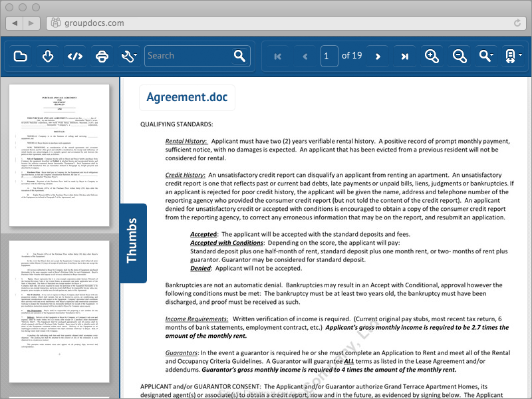
Task: Go to the previous page
Action: [x=305, y=57]
